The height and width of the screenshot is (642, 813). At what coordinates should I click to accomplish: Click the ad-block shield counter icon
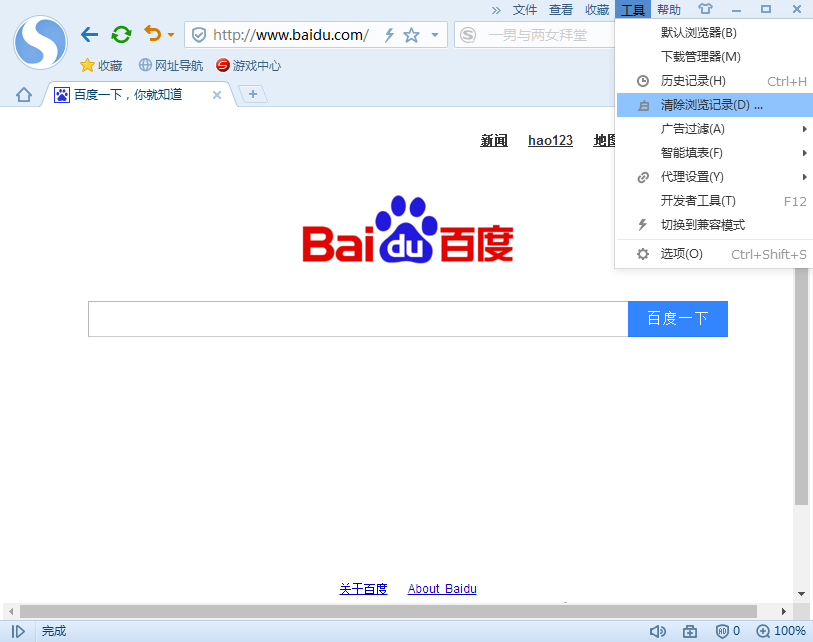click(727, 631)
